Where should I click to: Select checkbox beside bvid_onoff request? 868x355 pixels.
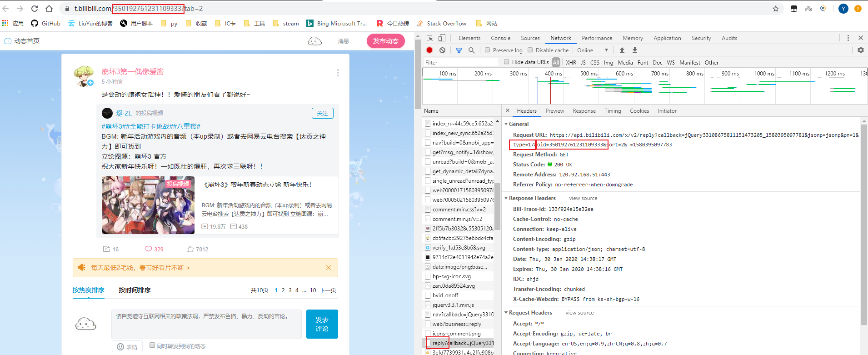point(428,295)
